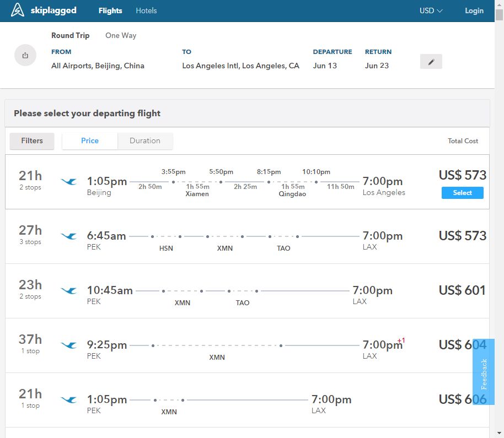This screenshot has width=504, height=438.
Task: Click the share icon button
Action: coord(25,55)
